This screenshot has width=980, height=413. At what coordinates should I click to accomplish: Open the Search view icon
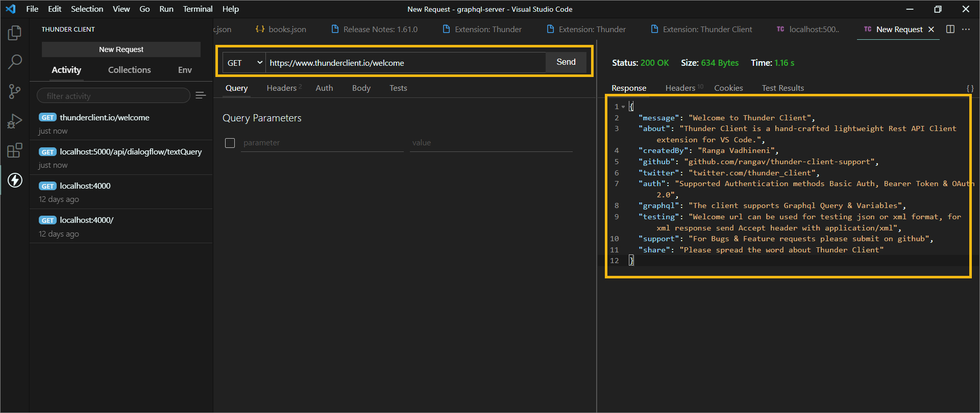15,62
